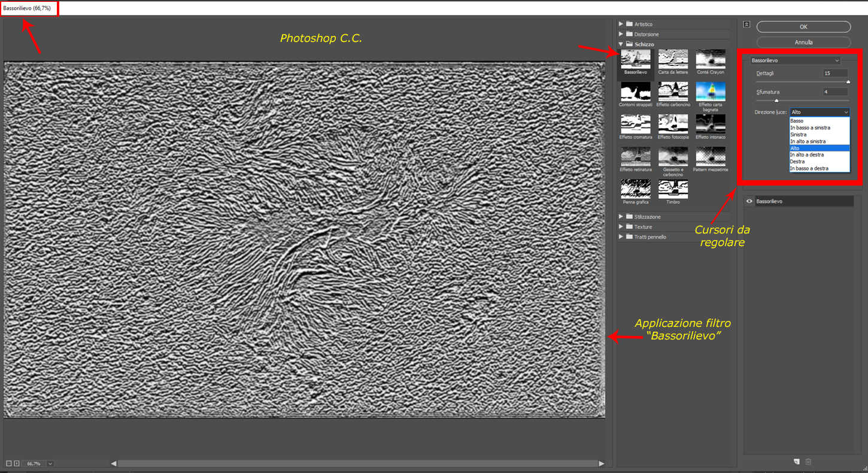Viewport: 868px width, 473px height.
Task: Select the Conté Crayon filter thumbnail
Action: [710, 59]
